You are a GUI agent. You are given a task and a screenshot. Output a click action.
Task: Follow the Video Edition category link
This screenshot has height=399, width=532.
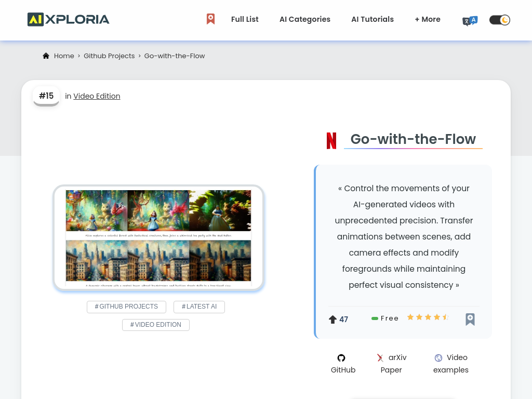97,96
